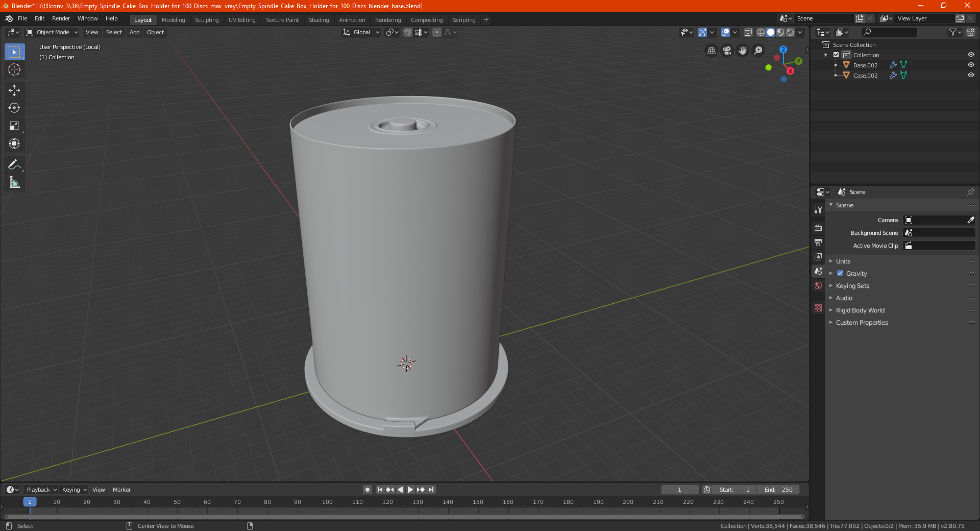This screenshot has height=531, width=980.
Task: Hide Case.002 in the outliner
Action: pyautogui.click(x=971, y=75)
